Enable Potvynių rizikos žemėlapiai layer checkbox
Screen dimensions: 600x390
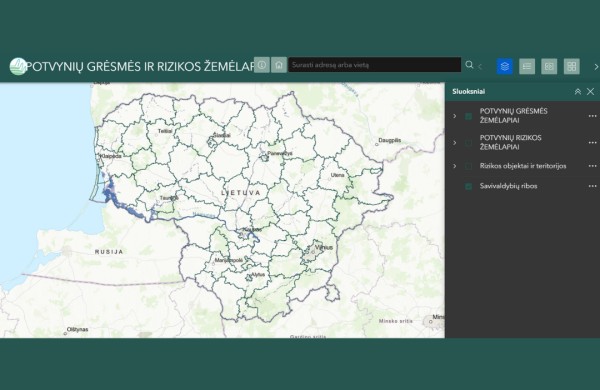468,143
